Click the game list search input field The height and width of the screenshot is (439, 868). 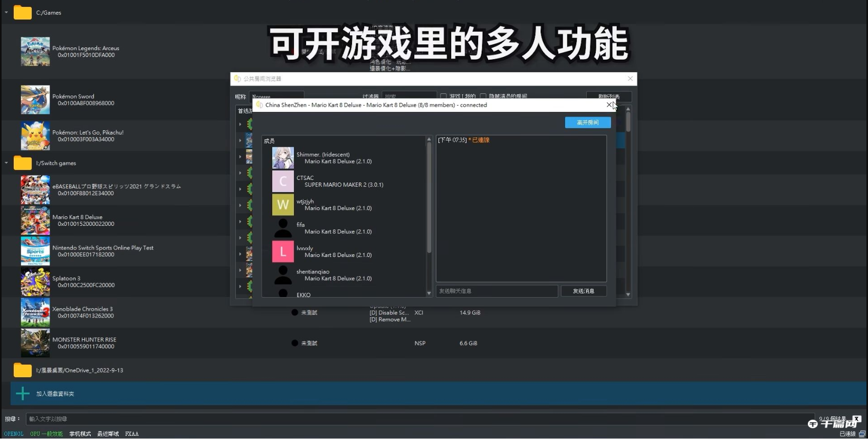pos(420,419)
